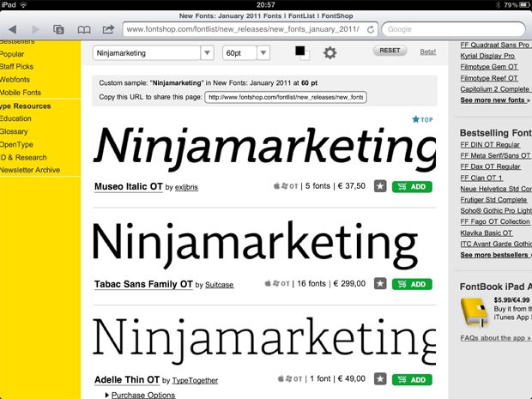Open Klavika Basic OT link
The width and height of the screenshot is (532, 399).
[487, 233]
